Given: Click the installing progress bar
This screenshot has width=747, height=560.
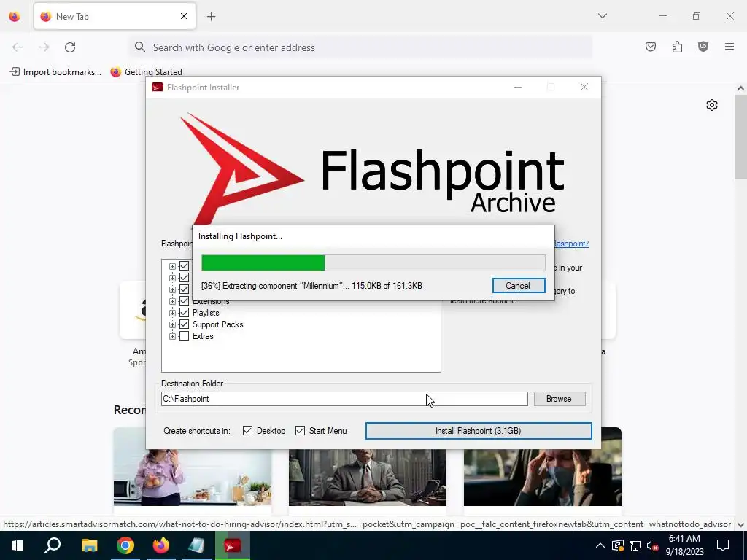Looking at the screenshot, I should tap(373, 262).
